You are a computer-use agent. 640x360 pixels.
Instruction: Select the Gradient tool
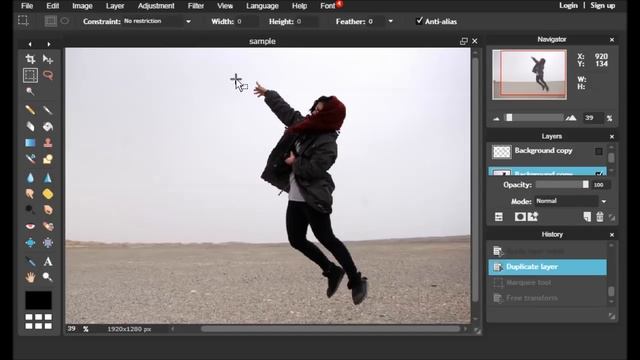tap(30, 143)
